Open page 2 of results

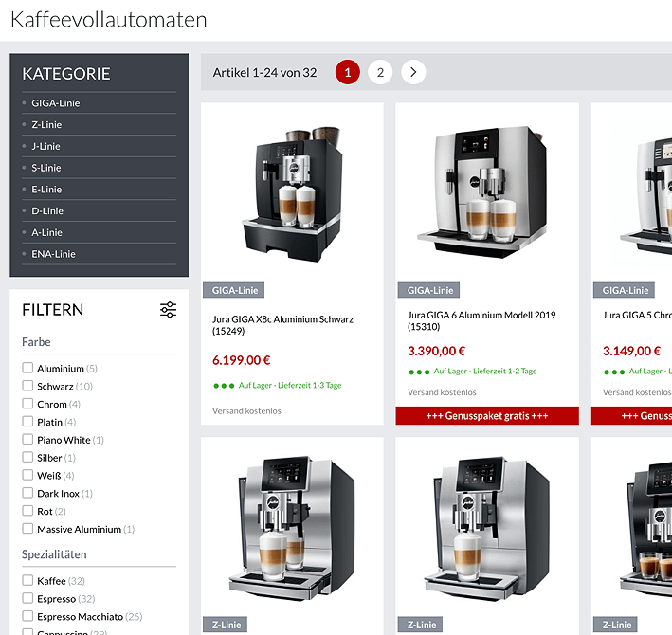point(380,72)
